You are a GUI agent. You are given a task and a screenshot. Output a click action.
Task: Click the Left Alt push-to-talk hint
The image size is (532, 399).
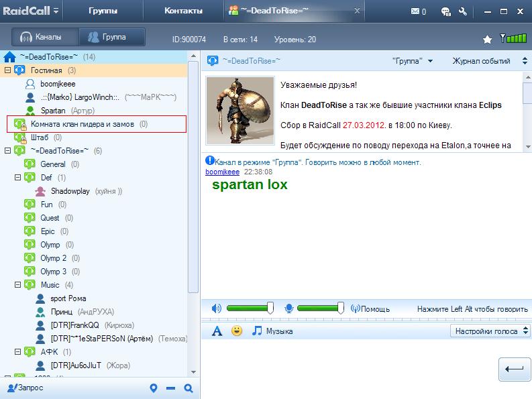tap(472, 309)
